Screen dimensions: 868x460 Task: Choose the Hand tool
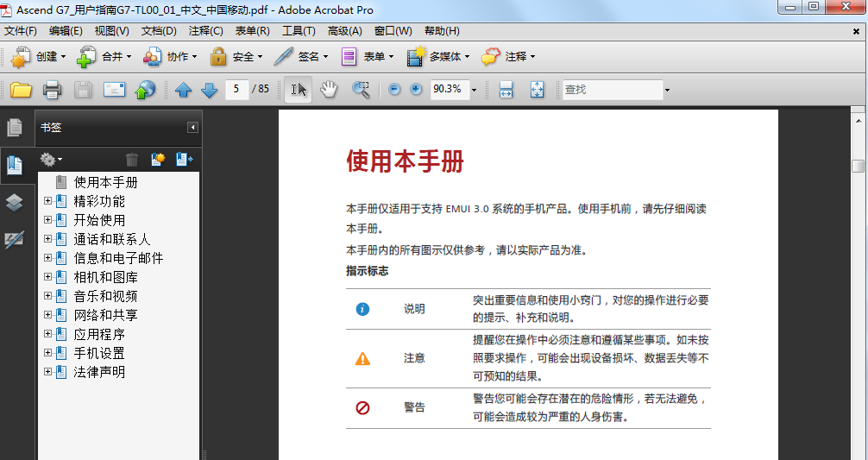pyautogui.click(x=329, y=89)
